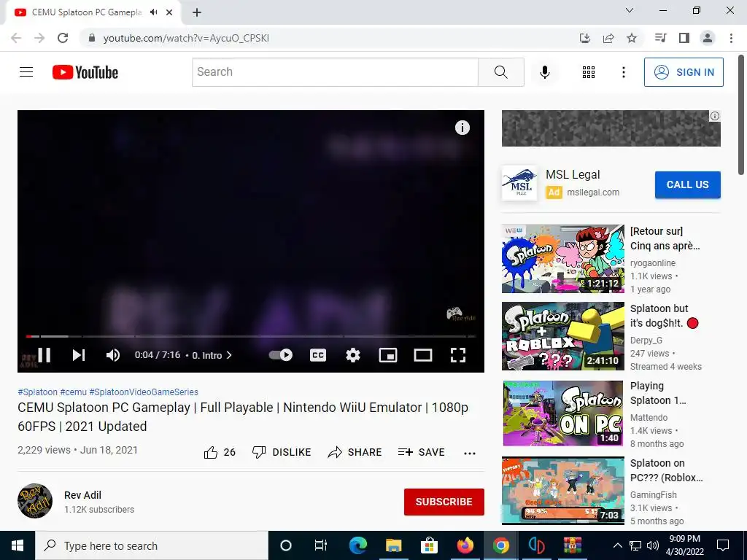747x560 pixels.
Task: Play the GamingFish Splatoon thumbnail
Action: pos(562,491)
